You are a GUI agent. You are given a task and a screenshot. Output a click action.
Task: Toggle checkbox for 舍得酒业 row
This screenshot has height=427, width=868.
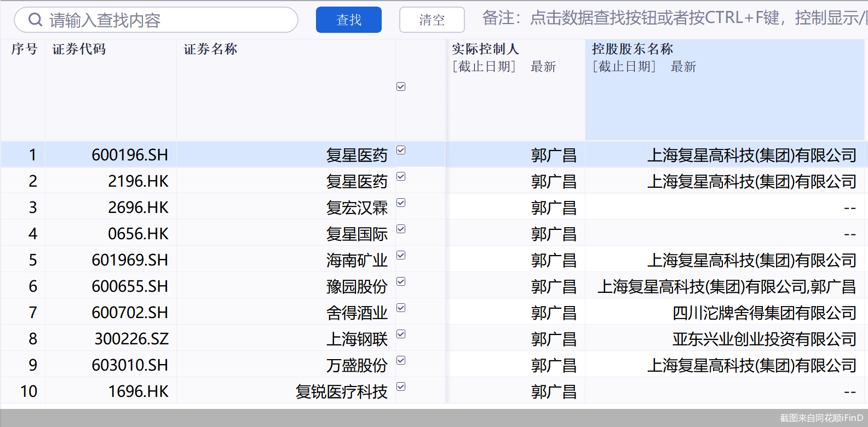[401, 308]
